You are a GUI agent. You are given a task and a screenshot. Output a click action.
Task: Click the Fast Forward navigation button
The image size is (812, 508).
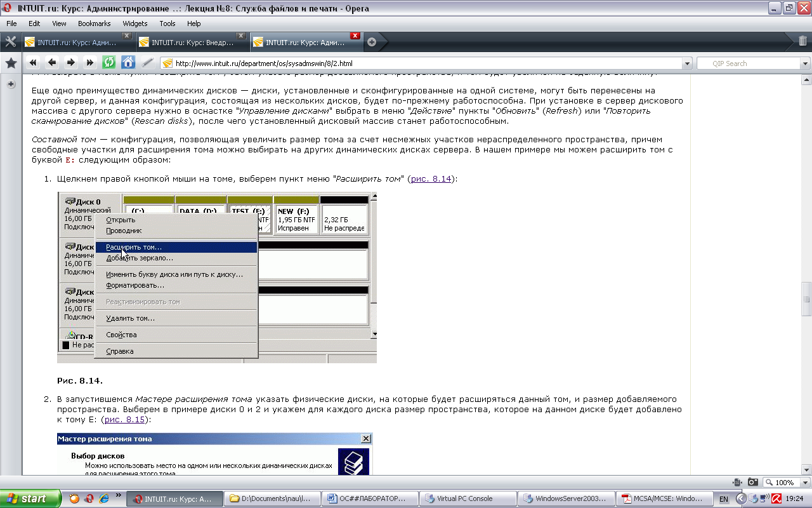[x=90, y=63]
